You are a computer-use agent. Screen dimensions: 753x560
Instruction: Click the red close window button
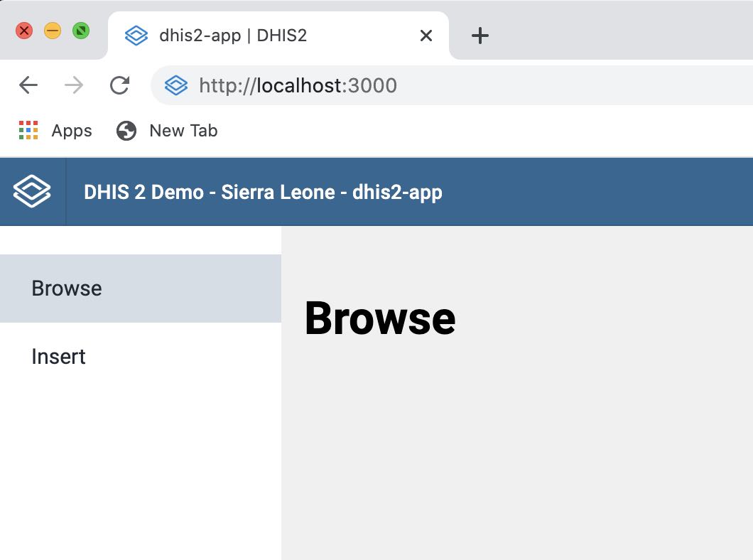pos(24,31)
